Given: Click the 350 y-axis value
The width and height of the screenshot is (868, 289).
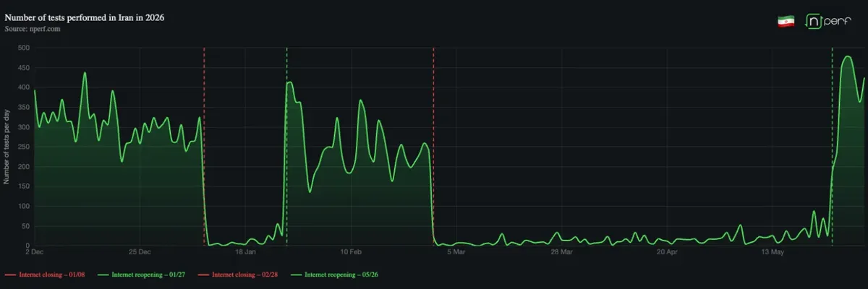Looking at the screenshot, I should [x=24, y=108].
